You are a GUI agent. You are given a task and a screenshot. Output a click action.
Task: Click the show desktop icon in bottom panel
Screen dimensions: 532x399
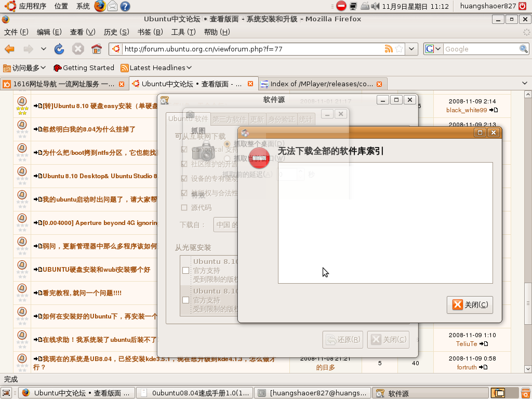click(x=6, y=393)
